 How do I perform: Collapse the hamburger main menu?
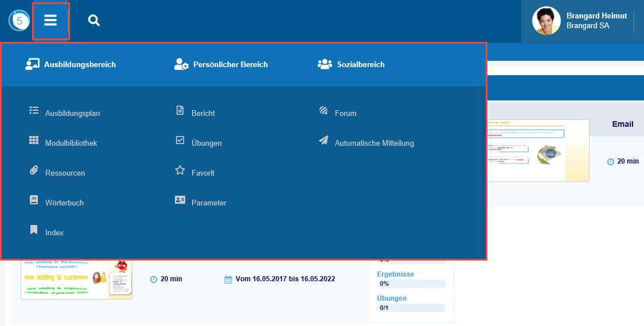[x=50, y=21]
